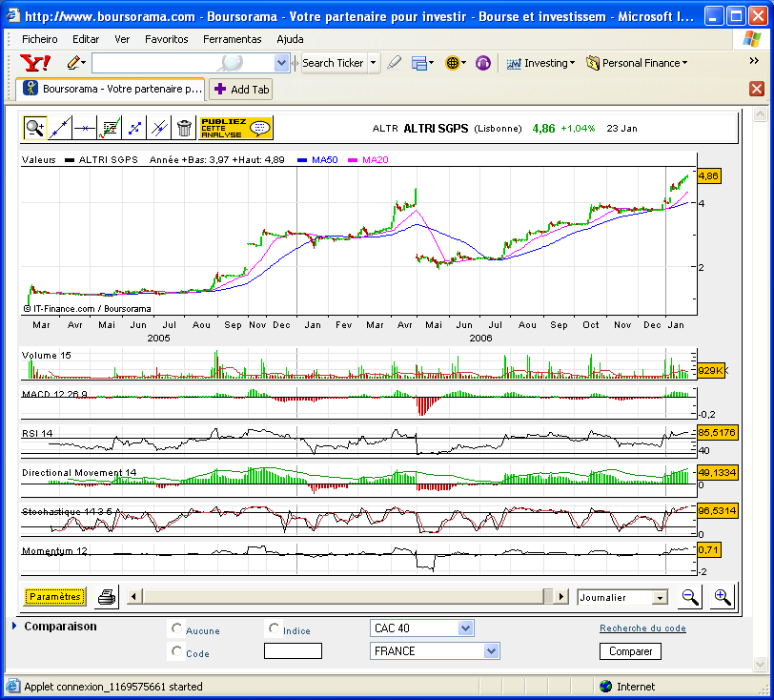The image size is (774, 700).
Task: Click the RSI 14 indicator label
Action: tap(37, 434)
